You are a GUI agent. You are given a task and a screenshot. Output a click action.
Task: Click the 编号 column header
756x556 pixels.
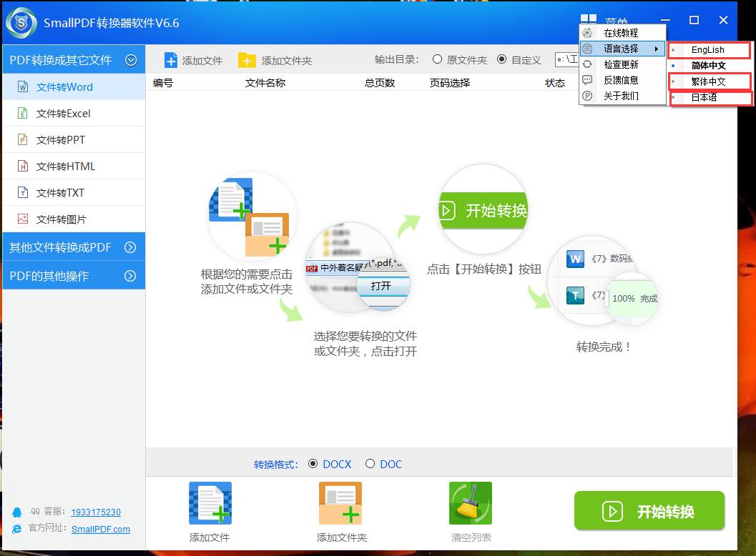pyautogui.click(x=163, y=83)
